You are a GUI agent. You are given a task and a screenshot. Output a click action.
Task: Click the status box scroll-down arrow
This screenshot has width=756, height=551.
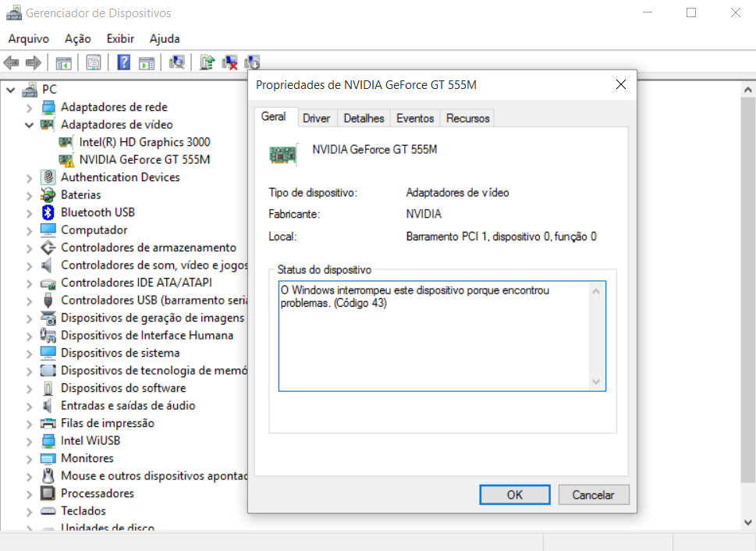(x=596, y=382)
